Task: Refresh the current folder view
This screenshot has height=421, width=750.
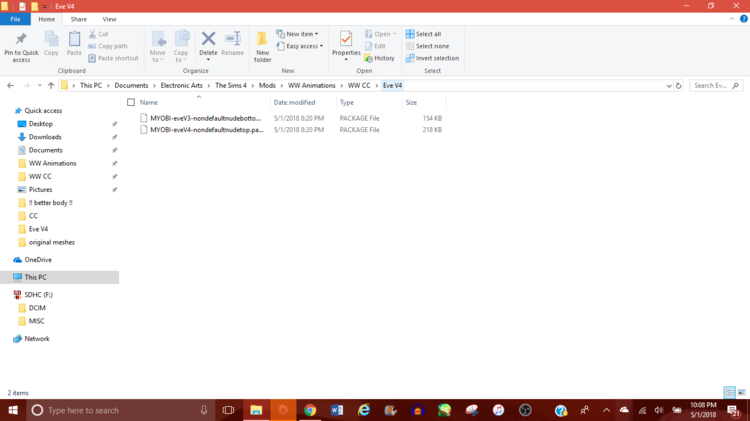Action: click(x=678, y=86)
